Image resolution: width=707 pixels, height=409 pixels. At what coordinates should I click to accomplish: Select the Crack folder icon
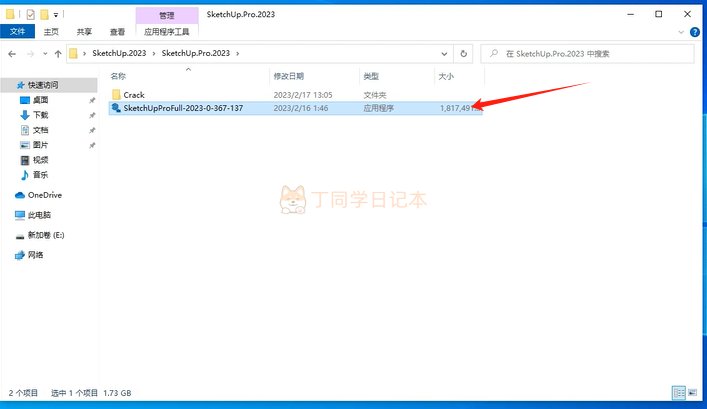tap(116, 95)
